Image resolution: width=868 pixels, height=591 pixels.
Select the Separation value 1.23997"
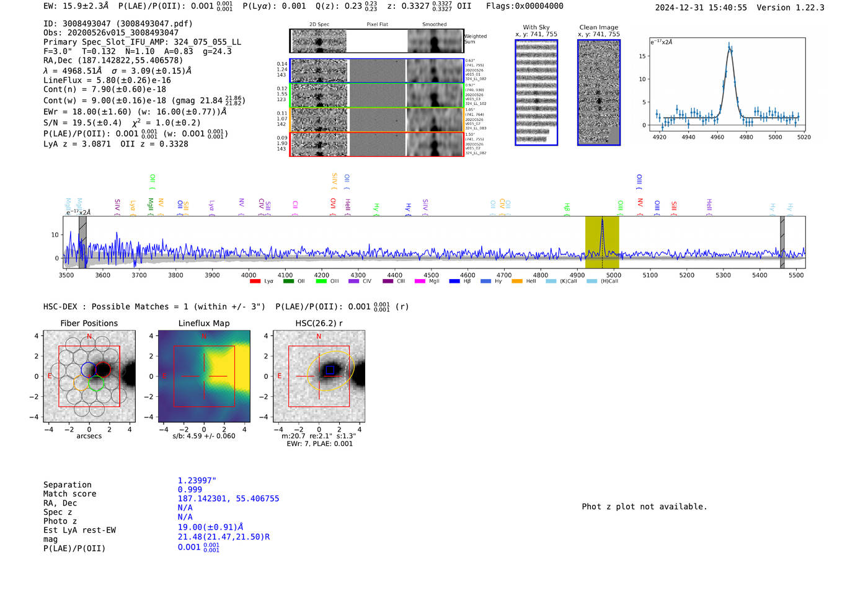pyautogui.click(x=197, y=481)
